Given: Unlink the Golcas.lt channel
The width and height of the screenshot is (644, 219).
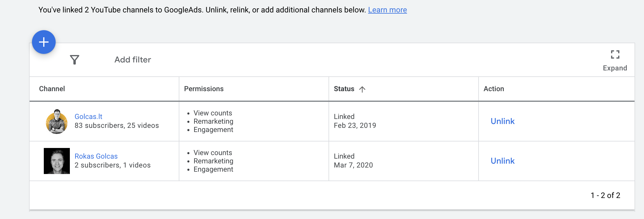Looking at the screenshot, I should coord(503,121).
